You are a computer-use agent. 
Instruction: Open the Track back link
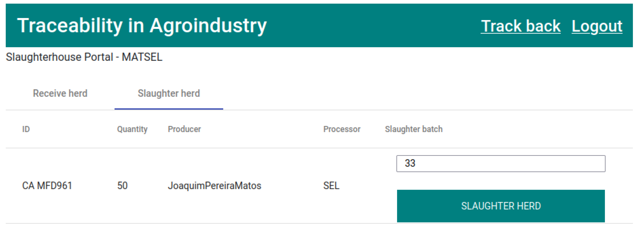[x=520, y=26]
